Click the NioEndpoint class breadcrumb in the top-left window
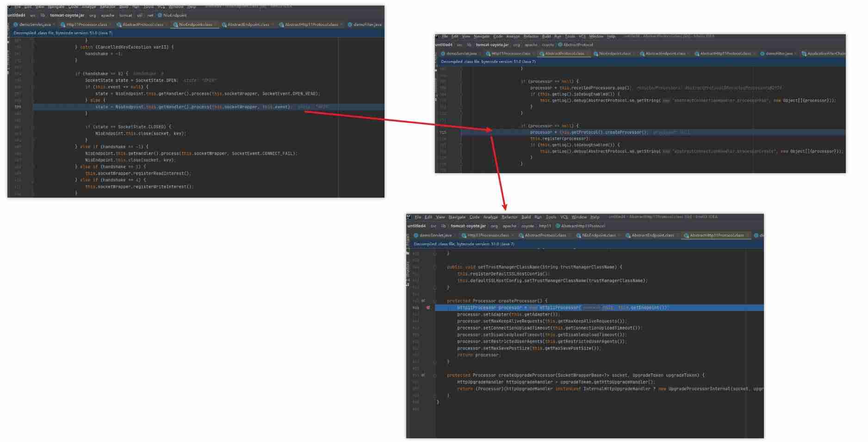This screenshot has height=442, width=868. tap(175, 15)
